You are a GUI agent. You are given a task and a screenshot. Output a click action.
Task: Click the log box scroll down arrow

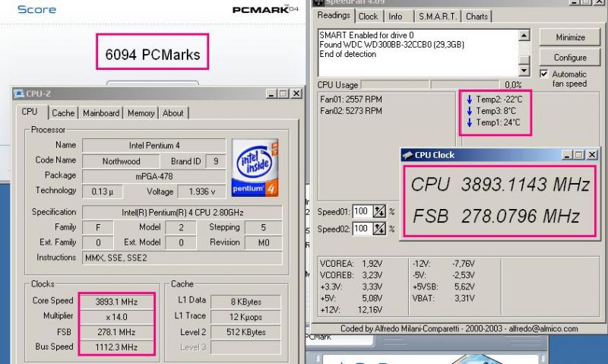524,70
